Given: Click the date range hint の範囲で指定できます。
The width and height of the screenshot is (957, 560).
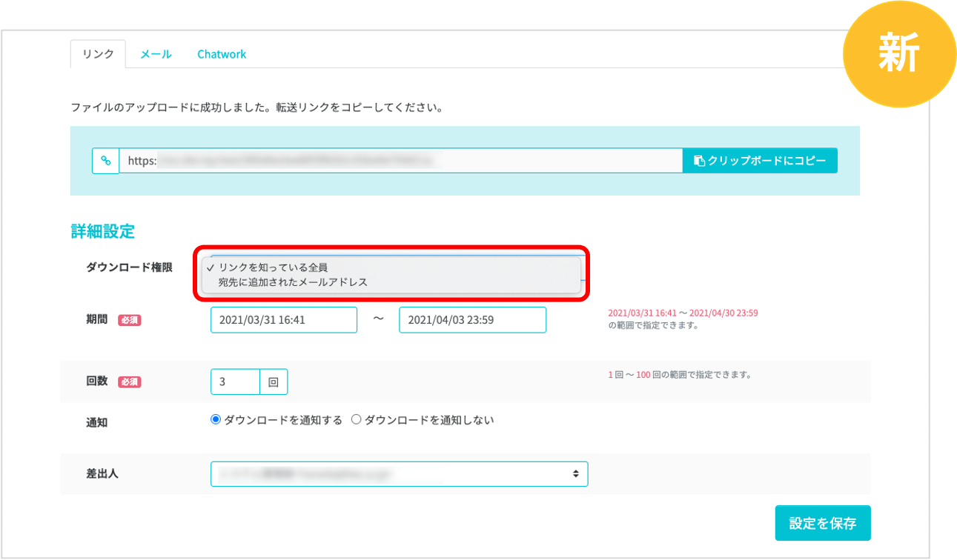Looking at the screenshot, I should [x=653, y=324].
